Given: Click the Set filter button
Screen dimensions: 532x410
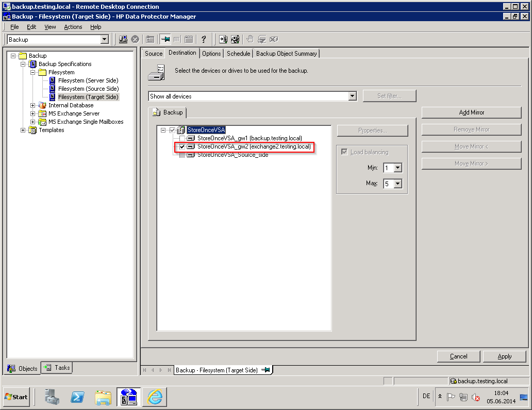Looking at the screenshot, I should [390, 96].
